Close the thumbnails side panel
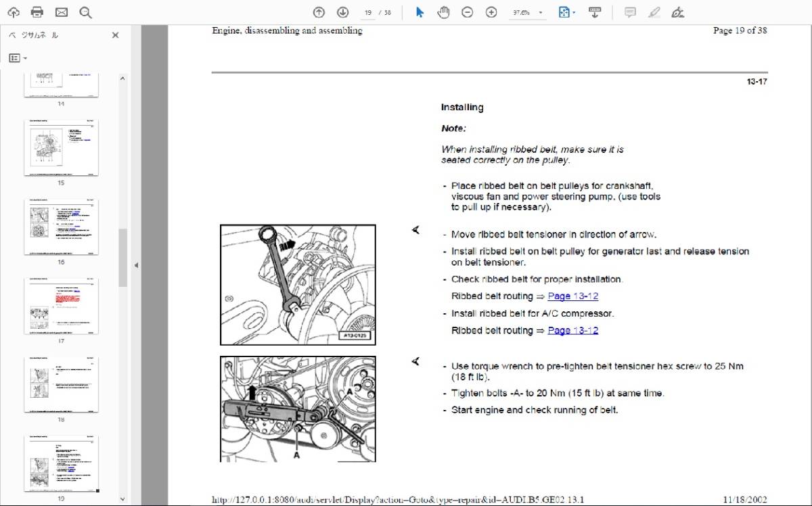This screenshot has width=812, height=506. [116, 35]
